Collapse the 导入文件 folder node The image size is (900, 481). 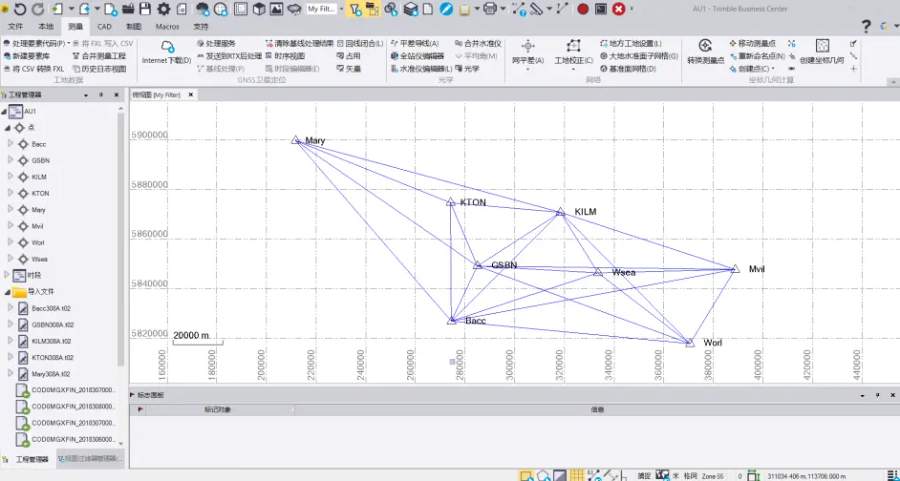click(7, 292)
